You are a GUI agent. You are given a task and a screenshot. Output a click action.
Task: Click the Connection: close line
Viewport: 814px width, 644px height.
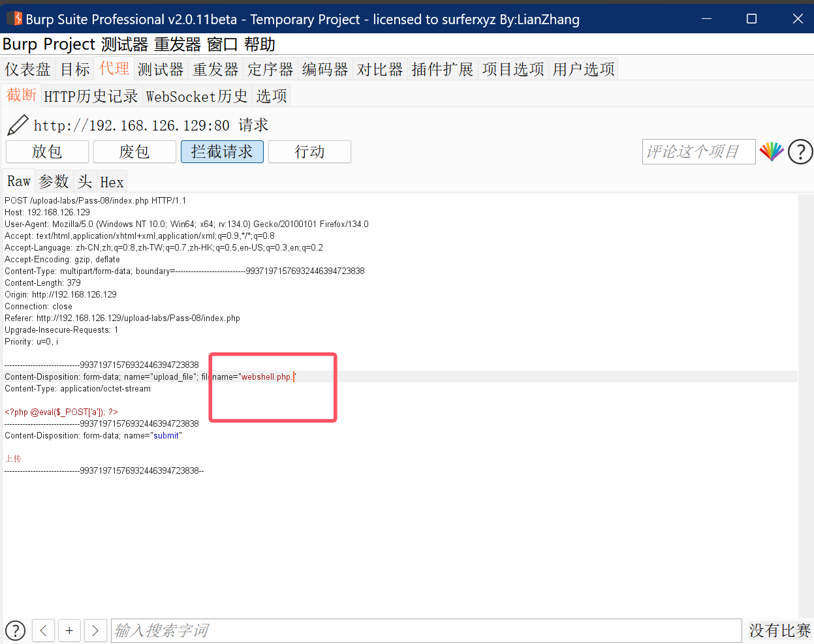point(39,306)
